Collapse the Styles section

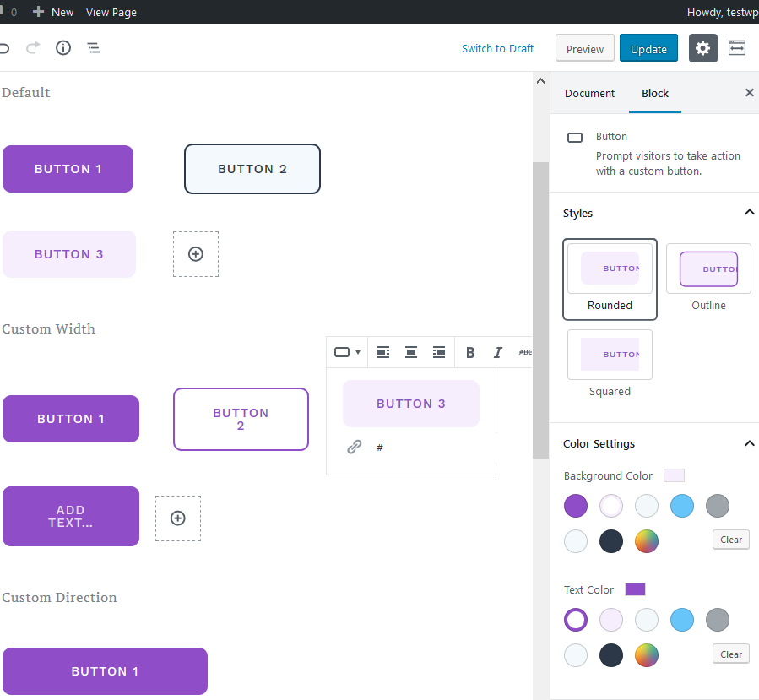pos(748,213)
